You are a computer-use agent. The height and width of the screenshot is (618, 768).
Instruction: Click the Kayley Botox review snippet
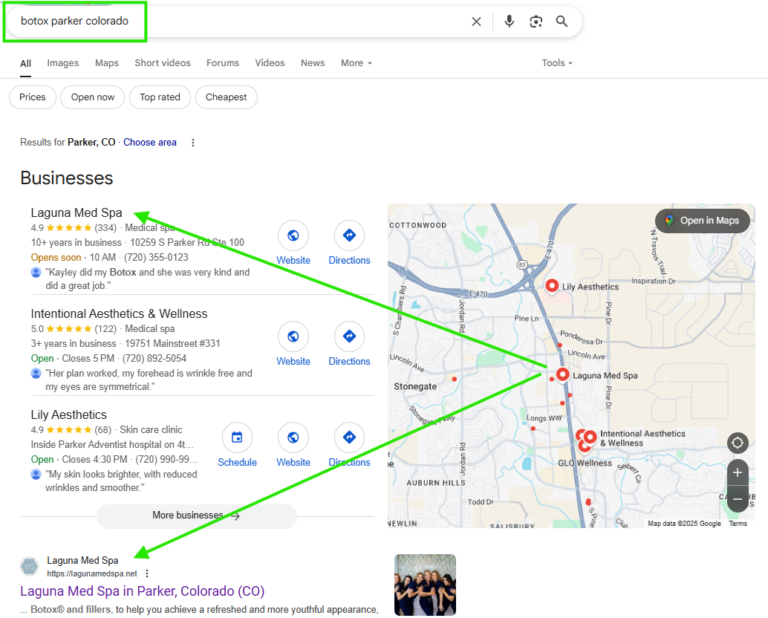(147, 279)
